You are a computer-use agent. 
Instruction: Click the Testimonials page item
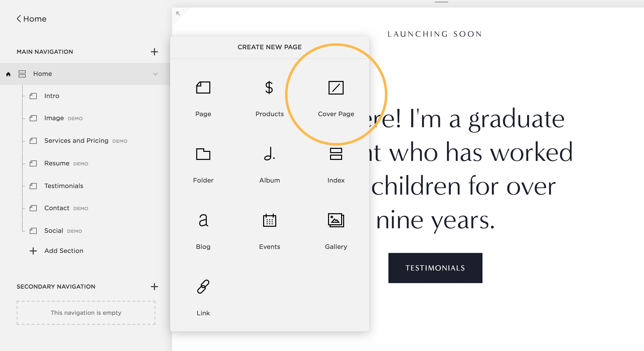click(64, 186)
